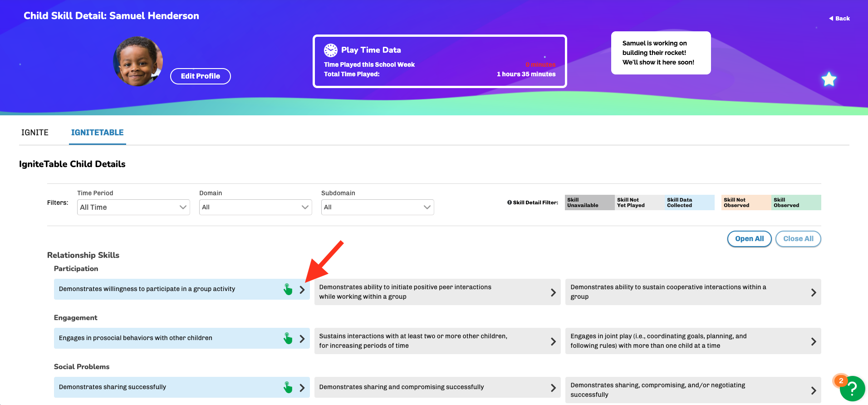Open the Subdomain dropdown

point(378,207)
